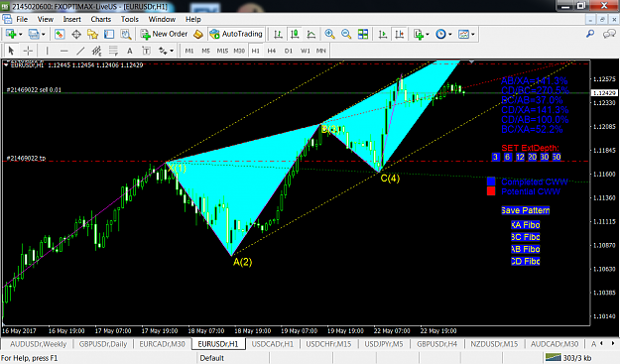Image resolution: width=620 pixels, height=364 pixels.
Task: Open the MetaEditor book icon
Action: point(198,35)
